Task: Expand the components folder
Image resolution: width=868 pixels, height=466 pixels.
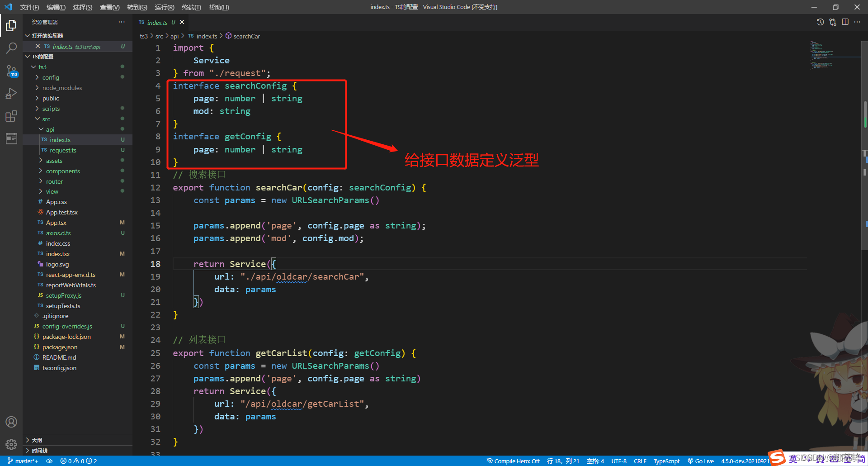Action: click(x=77, y=171)
